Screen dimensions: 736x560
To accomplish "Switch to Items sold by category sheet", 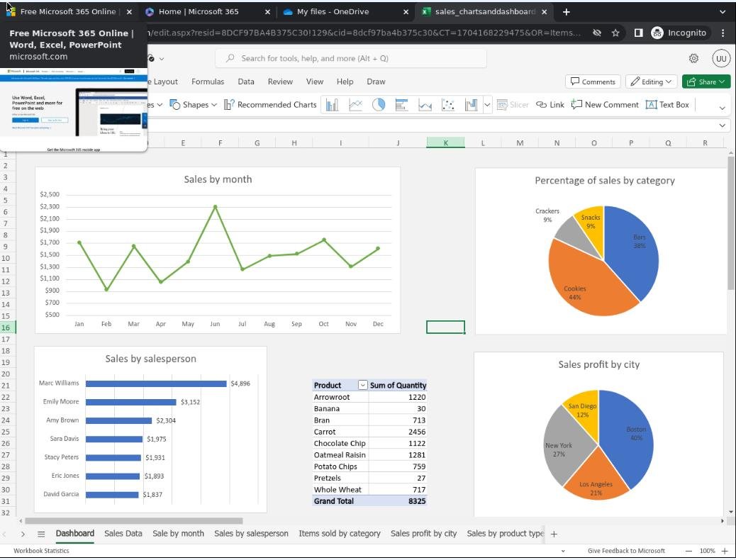I will tap(340, 533).
